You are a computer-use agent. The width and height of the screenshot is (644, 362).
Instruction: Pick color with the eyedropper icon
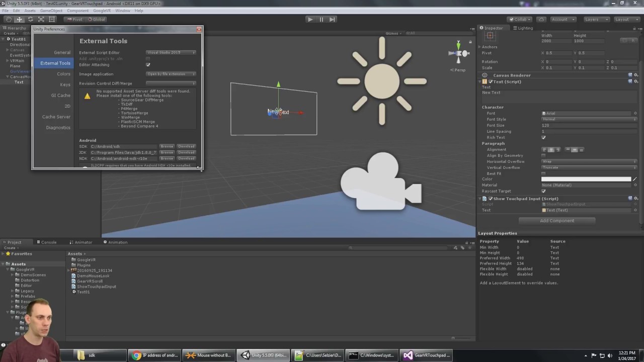click(x=635, y=179)
